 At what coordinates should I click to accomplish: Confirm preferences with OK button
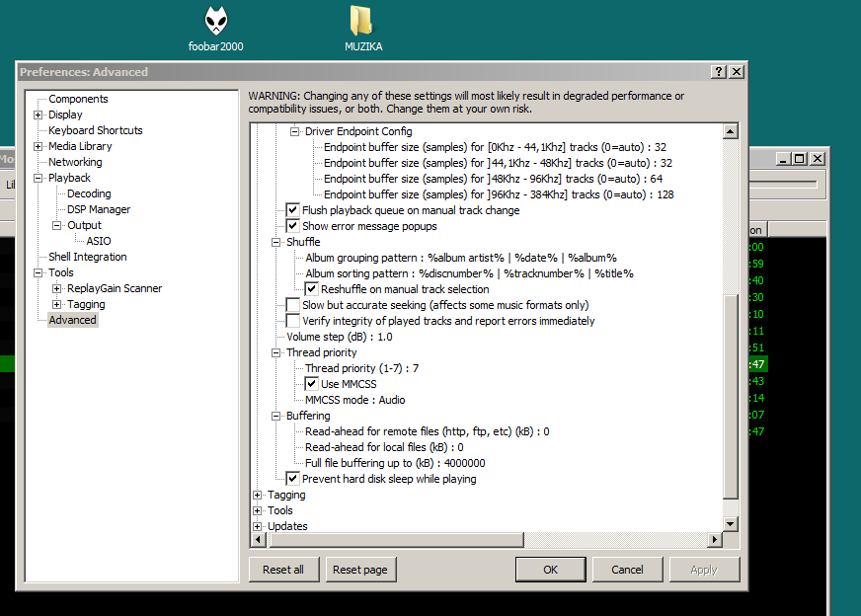[x=550, y=570]
